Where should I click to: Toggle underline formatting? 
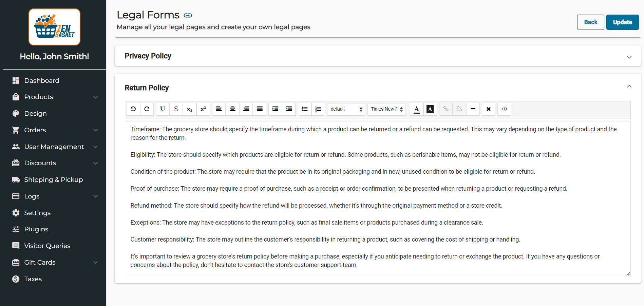(x=163, y=109)
